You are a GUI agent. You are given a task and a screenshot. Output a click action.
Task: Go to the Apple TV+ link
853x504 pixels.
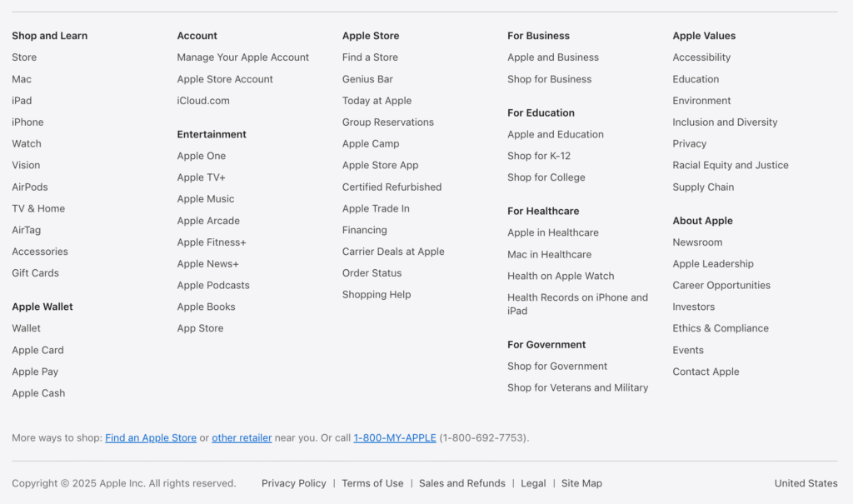pyautogui.click(x=201, y=177)
